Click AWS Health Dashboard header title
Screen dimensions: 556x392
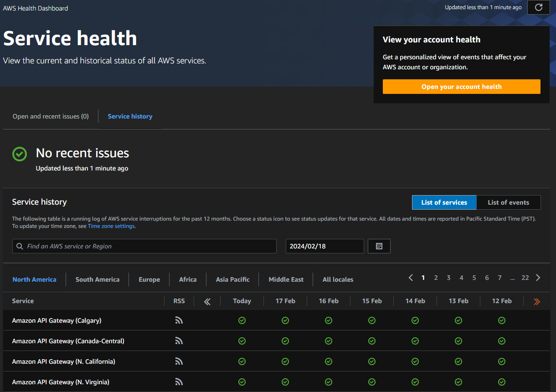pyautogui.click(x=36, y=8)
